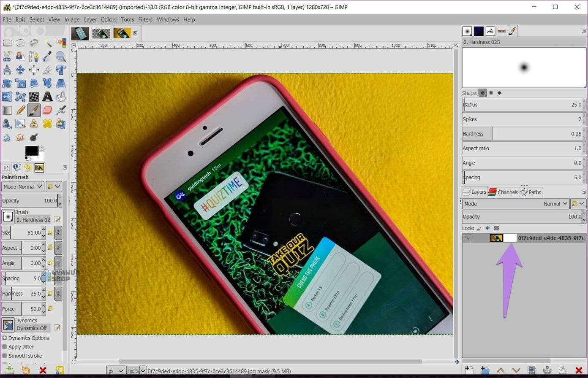Expand Dynamics Options section
This screenshot has height=378, width=588.
tap(5, 338)
